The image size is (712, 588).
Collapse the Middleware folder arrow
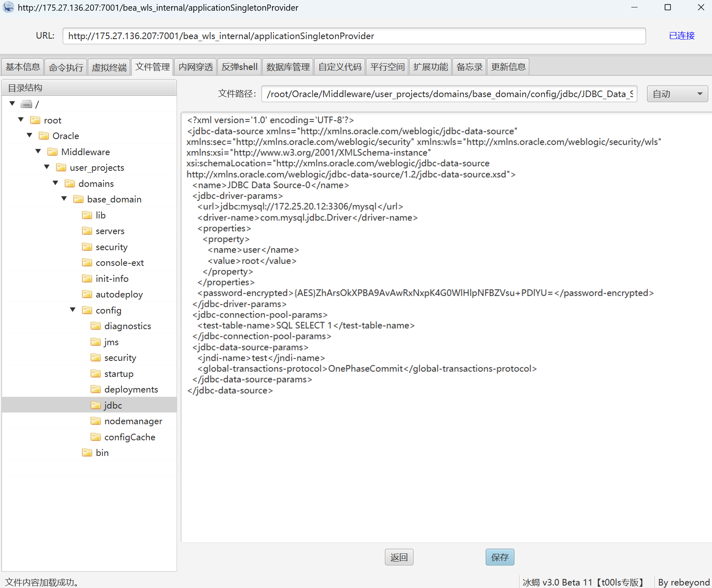[x=38, y=151]
